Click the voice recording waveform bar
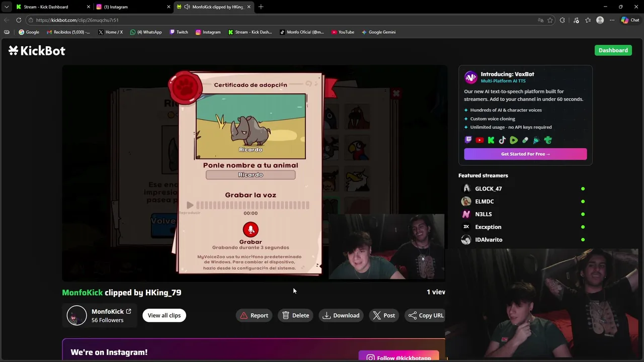 point(253,205)
